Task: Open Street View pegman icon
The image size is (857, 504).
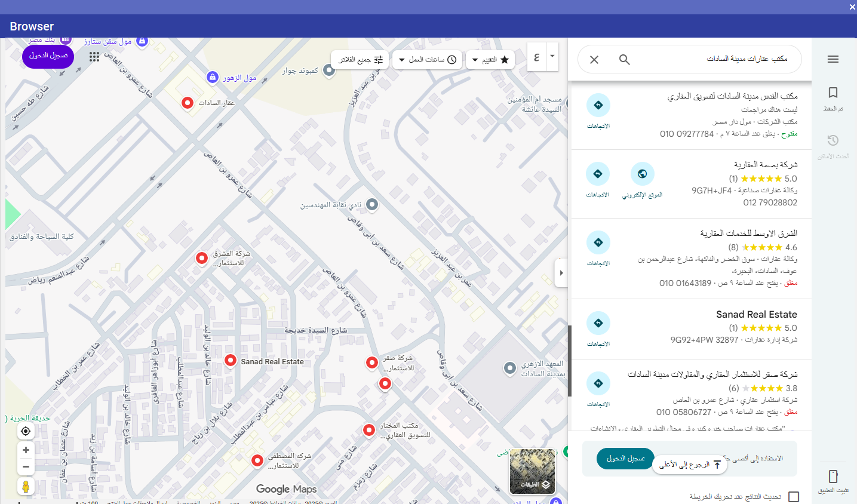Action: [x=26, y=486]
